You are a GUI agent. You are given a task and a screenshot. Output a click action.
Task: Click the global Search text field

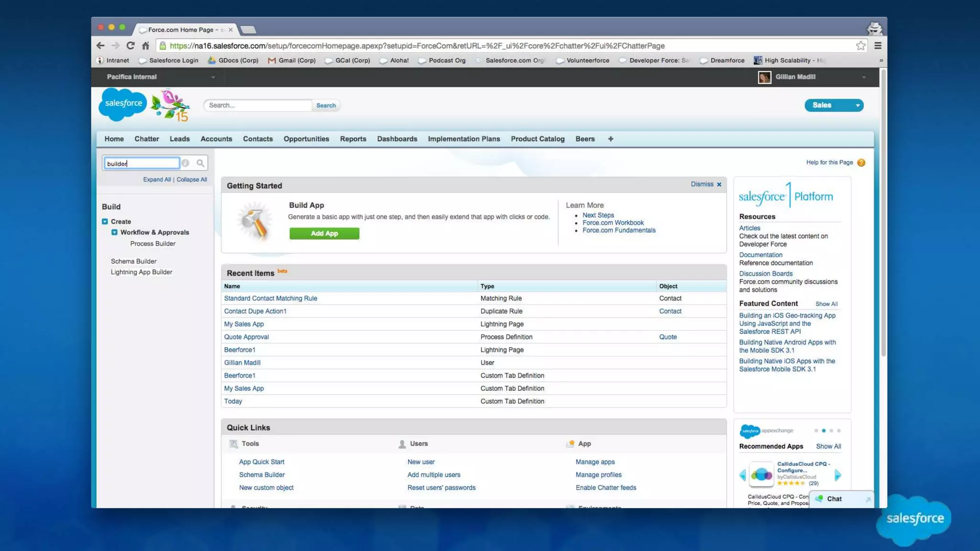(258, 105)
